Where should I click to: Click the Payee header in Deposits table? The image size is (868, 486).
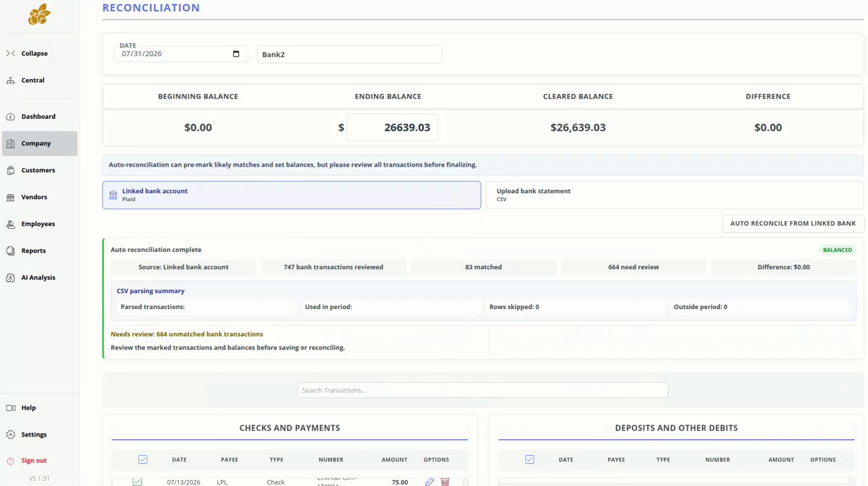coord(616,460)
